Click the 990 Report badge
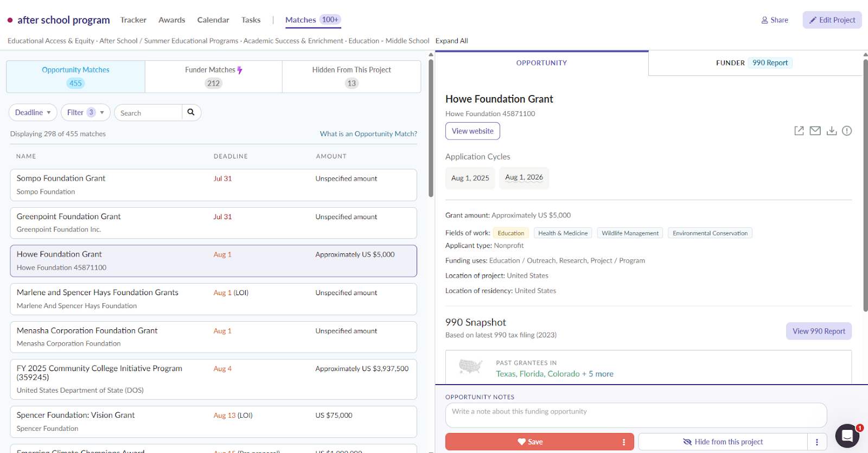The image size is (868, 453). point(770,63)
